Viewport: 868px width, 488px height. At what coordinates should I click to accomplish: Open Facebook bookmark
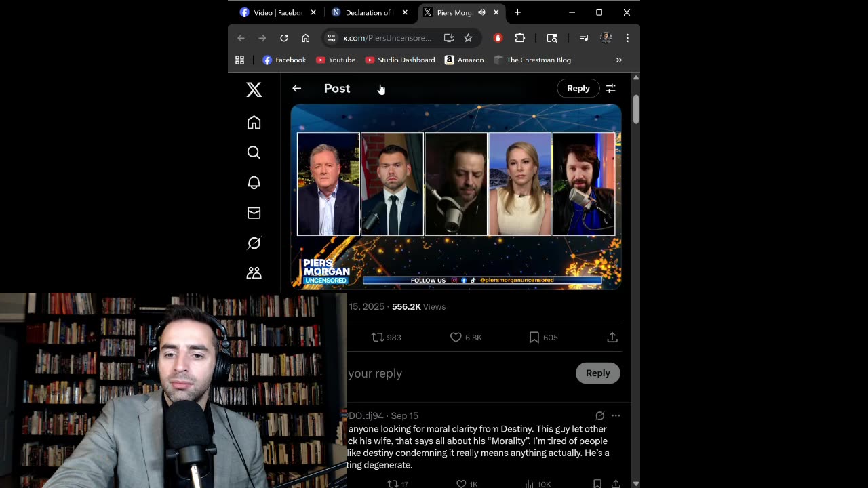tap(284, 60)
